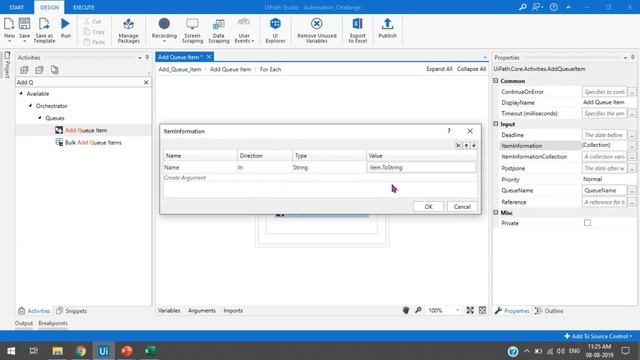Screen dimensions: 640x360
Task: Open the search icon in title bar
Action: (522, 7)
